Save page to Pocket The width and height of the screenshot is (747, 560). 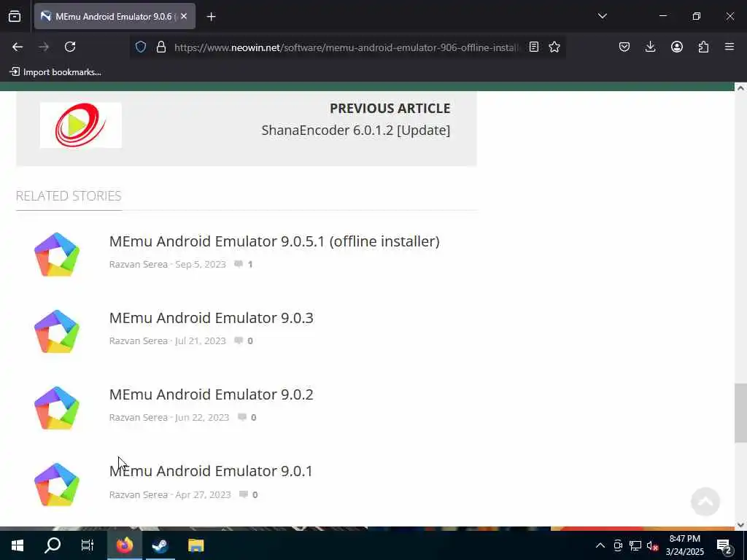(x=624, y=47)
